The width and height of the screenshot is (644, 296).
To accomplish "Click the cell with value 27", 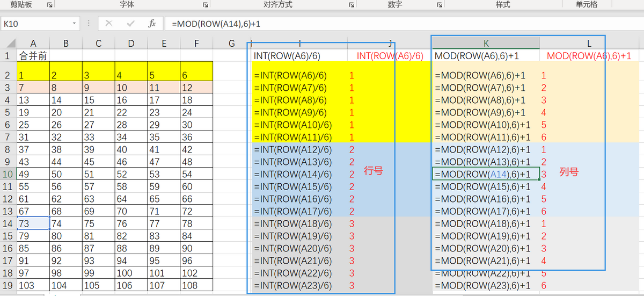I will (99, 125).
